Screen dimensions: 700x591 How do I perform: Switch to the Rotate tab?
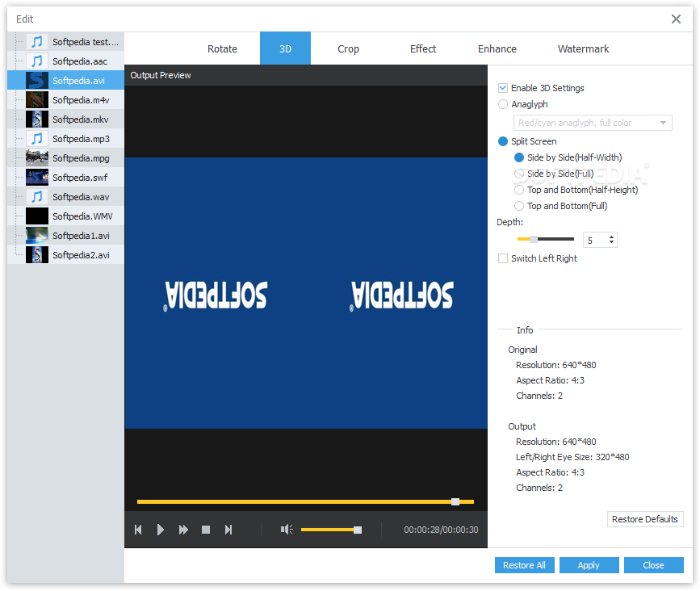coord(222,48)
